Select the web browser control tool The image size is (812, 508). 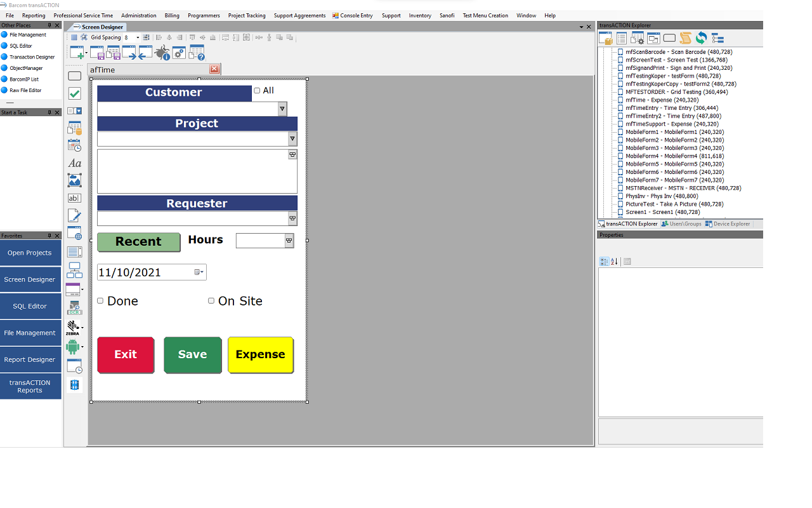(74, 233)
